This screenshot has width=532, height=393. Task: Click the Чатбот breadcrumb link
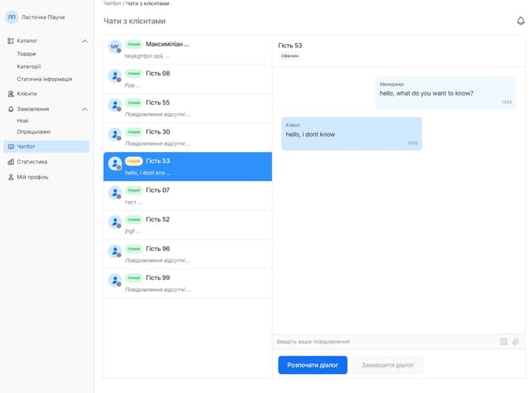pyautogui.click(x=112, y=4)
